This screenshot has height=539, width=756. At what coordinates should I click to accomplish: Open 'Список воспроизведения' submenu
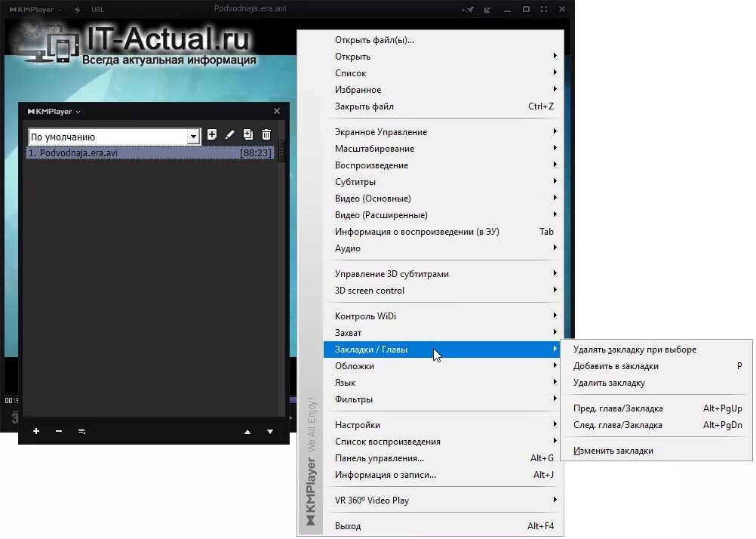[441, 442]
